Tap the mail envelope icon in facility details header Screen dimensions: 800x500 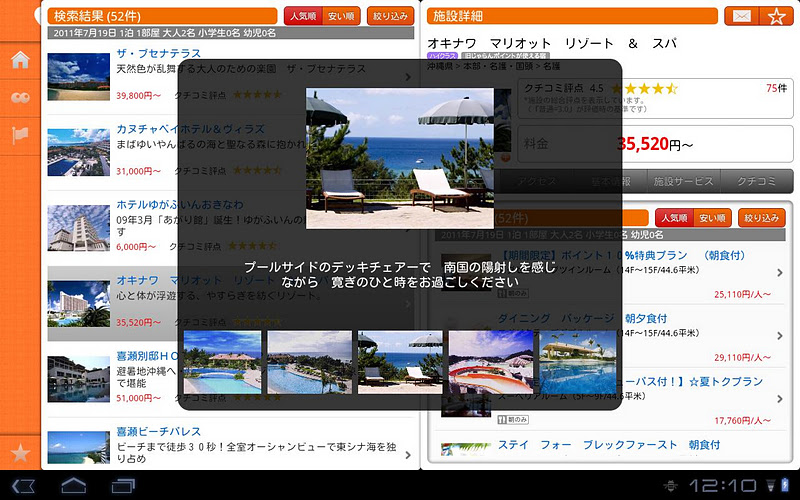tap(741, 17)
